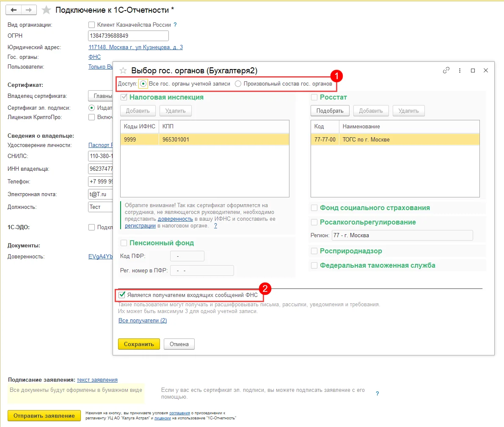Toggle Росстат checkbox

point(314,97)
